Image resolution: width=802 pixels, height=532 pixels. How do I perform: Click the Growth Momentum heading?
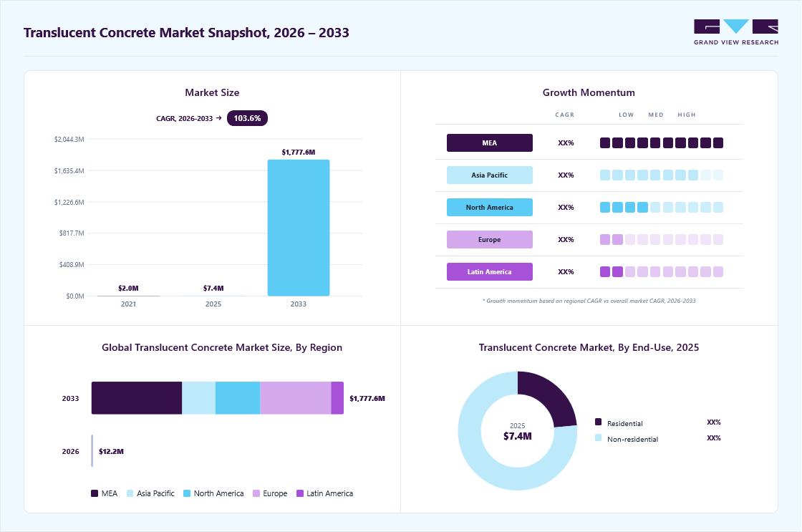pyautogui.click(x=589, y=92)
